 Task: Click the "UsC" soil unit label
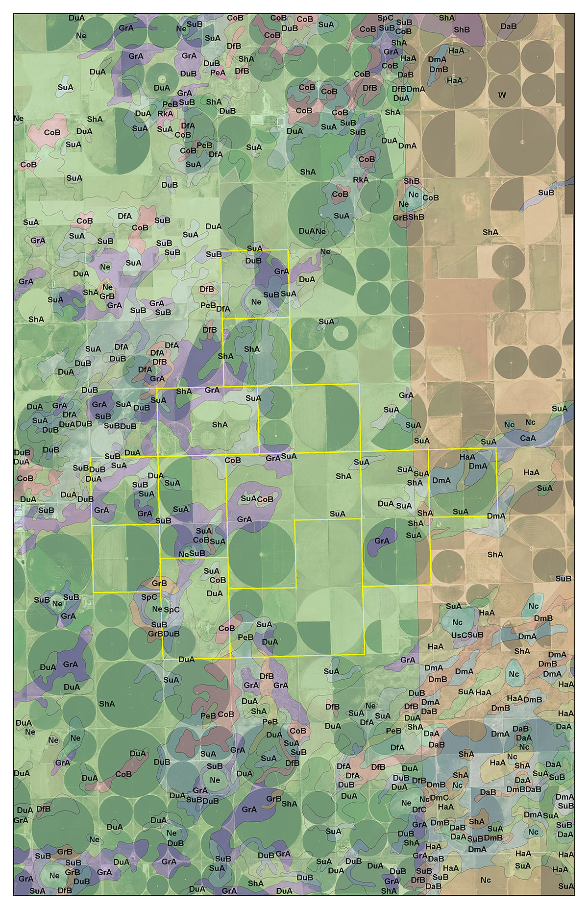[458, 635]
